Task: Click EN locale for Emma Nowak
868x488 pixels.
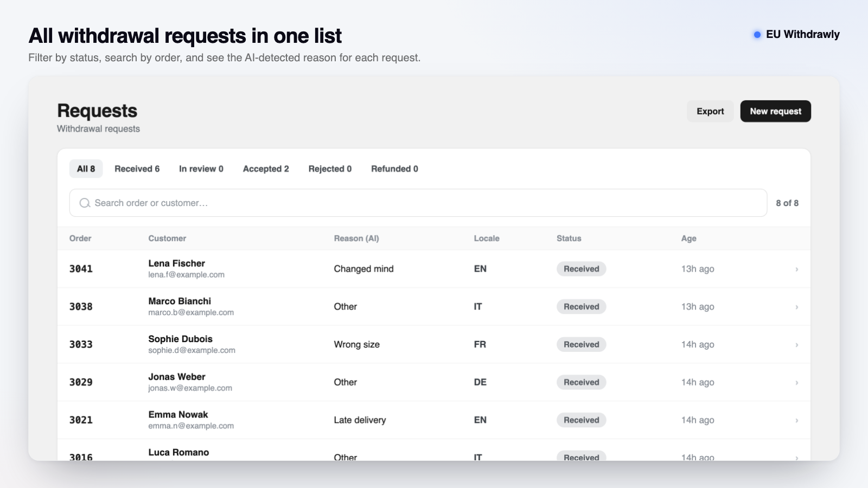Action: (480, 420)
